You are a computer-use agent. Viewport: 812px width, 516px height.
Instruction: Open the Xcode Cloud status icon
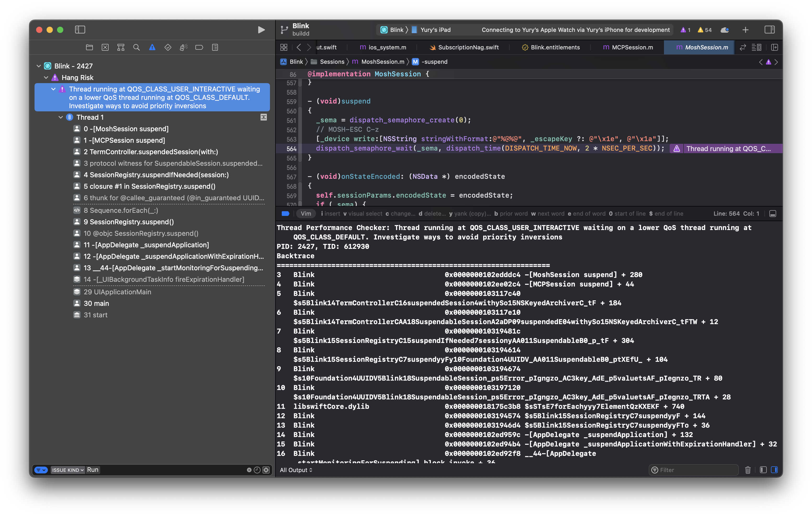click(725, 30)
